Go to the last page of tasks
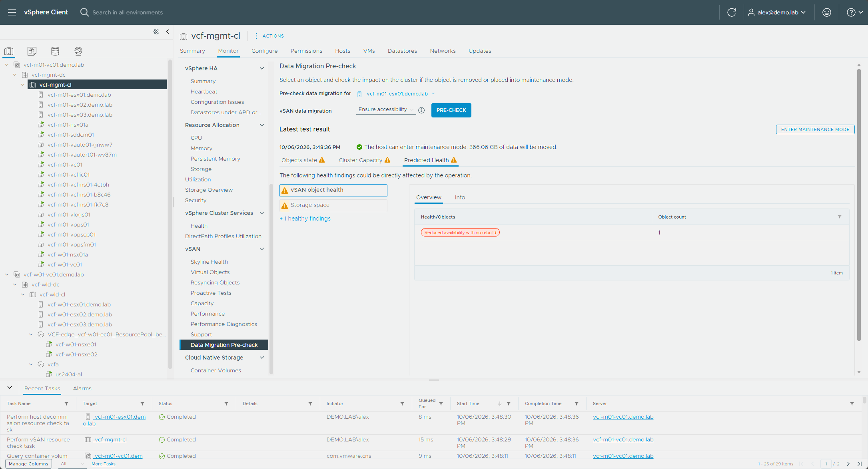 860,464
